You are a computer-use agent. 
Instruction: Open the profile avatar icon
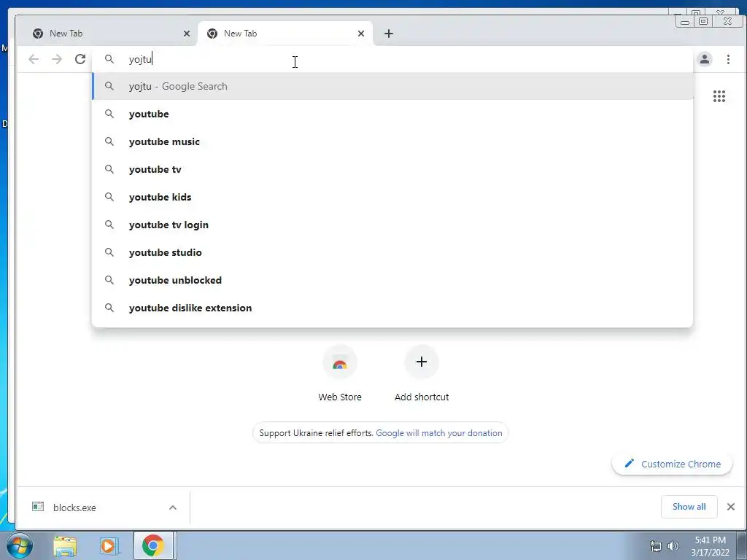click(x=705, y=59)
